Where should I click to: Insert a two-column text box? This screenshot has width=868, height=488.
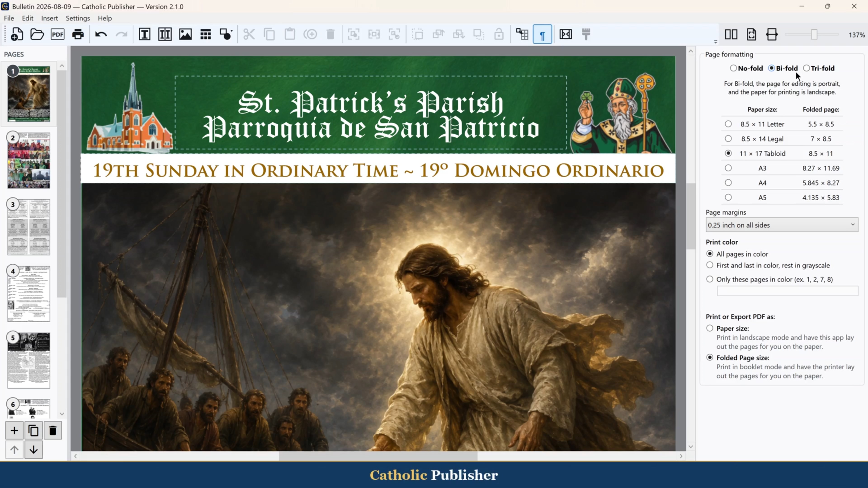[x=165, y=34]
